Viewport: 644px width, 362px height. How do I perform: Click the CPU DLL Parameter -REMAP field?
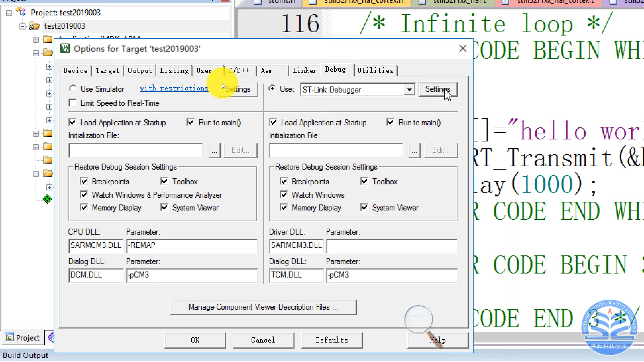(x=192, y=245)
